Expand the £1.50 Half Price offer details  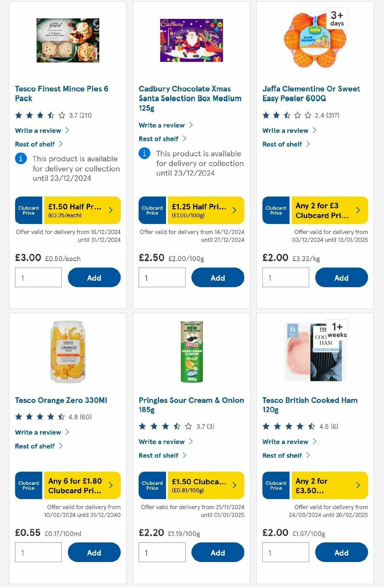click(x=110, y=210)
